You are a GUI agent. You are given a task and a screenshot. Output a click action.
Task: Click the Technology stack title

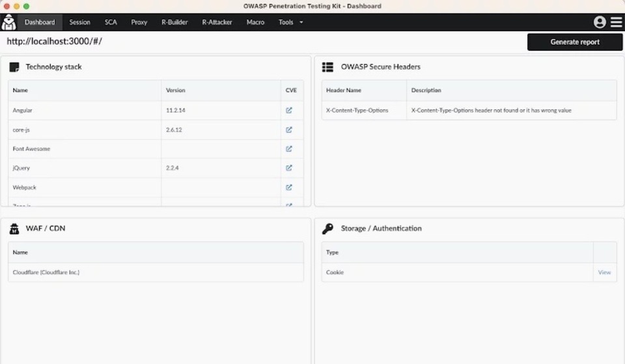[54, 67]
